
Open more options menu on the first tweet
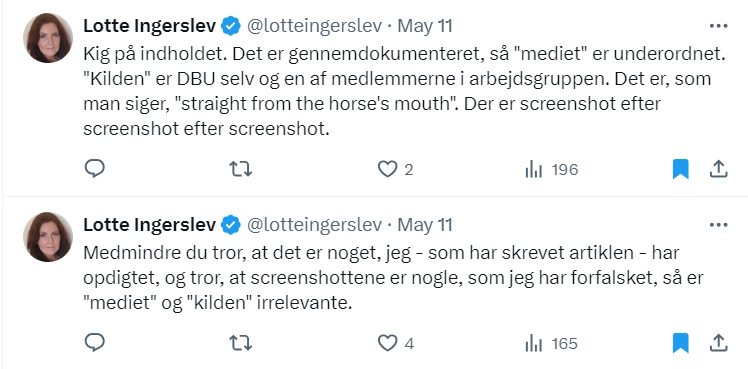click(718, 26)
